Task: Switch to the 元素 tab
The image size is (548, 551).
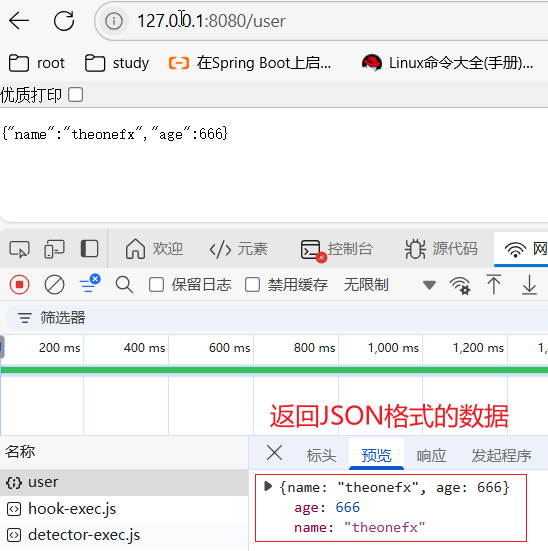Action: 238,249
